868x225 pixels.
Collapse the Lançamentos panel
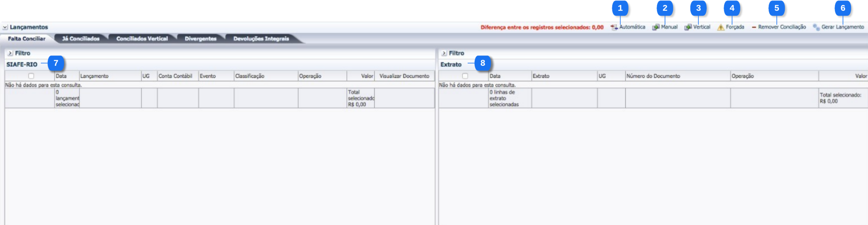point(5,27)
